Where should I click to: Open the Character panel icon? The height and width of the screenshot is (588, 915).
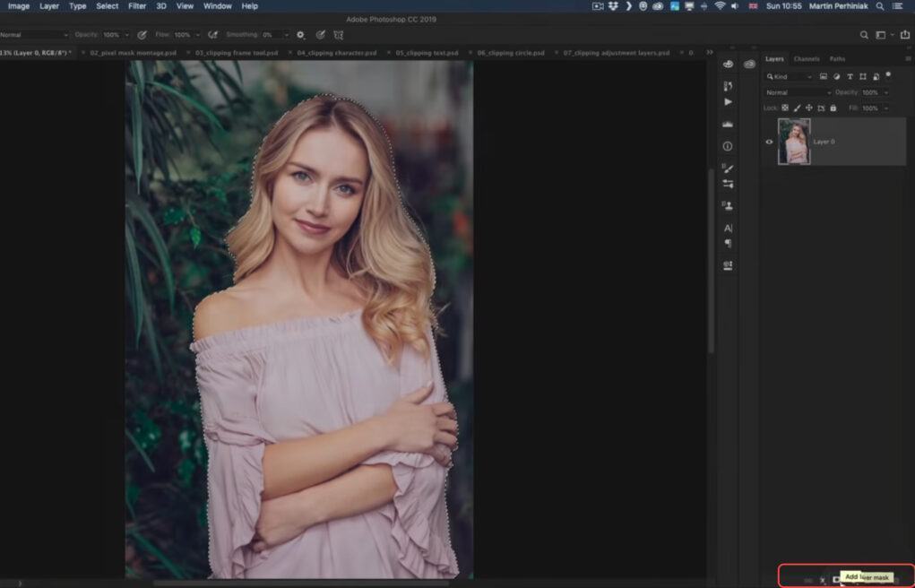728,229
